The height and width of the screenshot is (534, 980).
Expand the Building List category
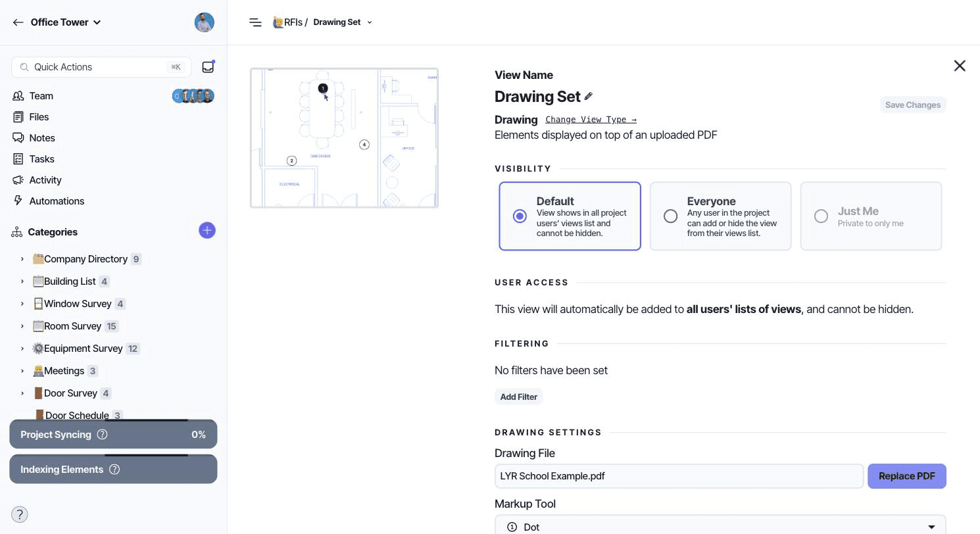[x=22, y=281]
